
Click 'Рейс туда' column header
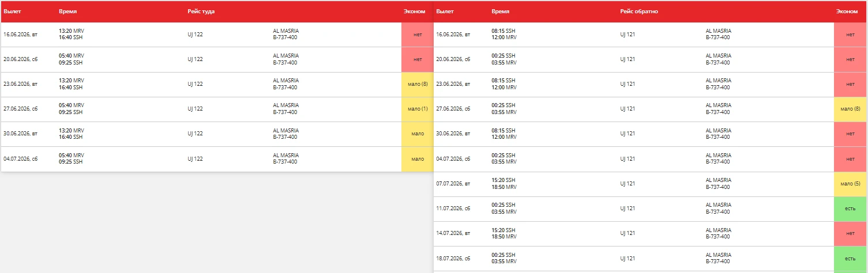[201, 12]
